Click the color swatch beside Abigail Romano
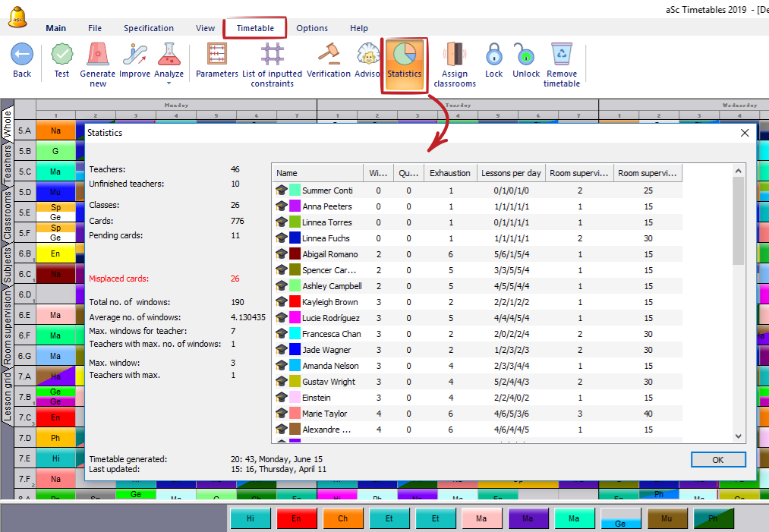The width and height of the screenshot is (769, 532). (294, 254)
